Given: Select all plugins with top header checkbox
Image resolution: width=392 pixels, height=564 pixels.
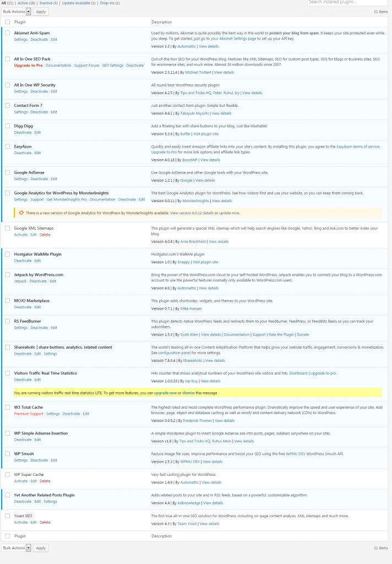Looking at the screenshot, I should [x=8, y=22].
